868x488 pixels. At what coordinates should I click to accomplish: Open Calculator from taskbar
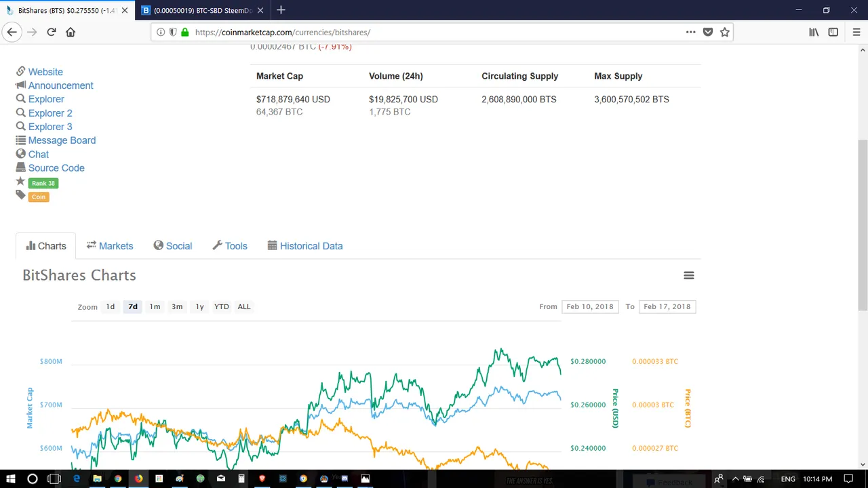click(x=241, y=479)
